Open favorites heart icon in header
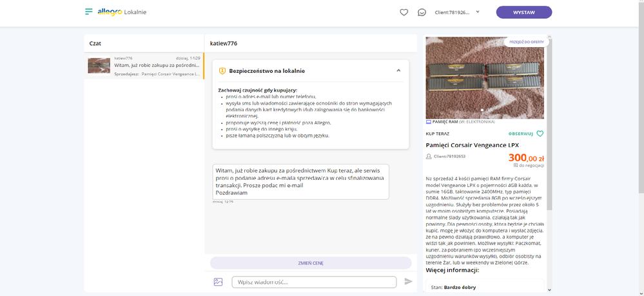This screenshot has width=644, height=296. 404,12
